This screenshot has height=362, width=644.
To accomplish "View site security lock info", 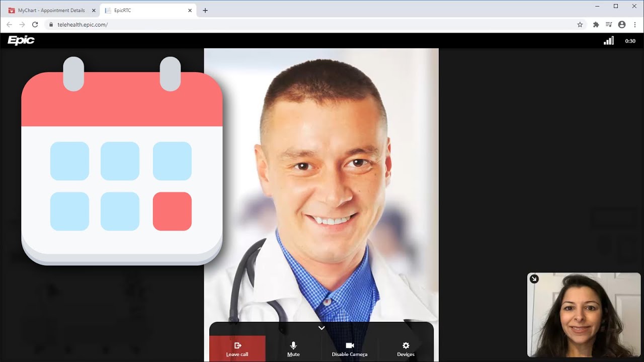I will coord(51,25).
